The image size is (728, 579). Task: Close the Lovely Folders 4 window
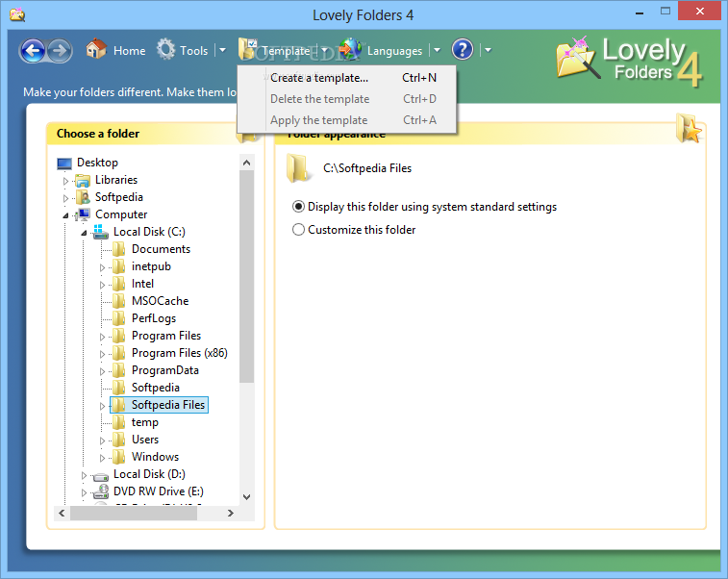tap(700, 11)
